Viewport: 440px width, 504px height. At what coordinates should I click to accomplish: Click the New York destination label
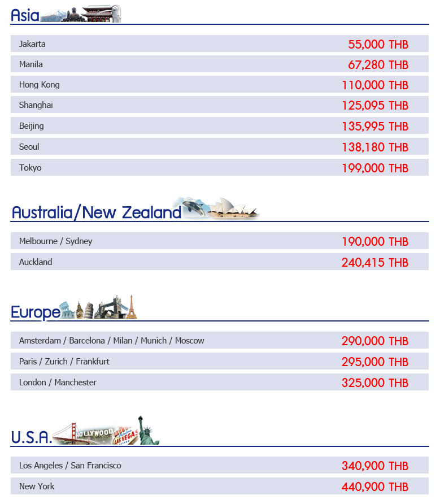37,486
